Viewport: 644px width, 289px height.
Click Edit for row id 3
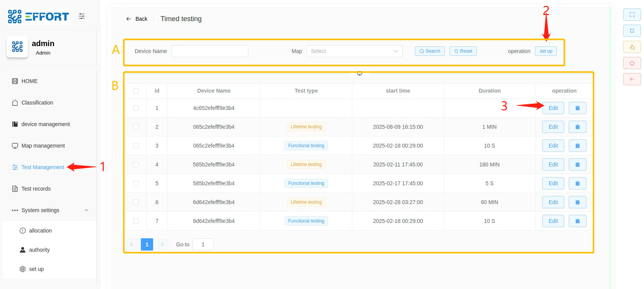[553, 146]
